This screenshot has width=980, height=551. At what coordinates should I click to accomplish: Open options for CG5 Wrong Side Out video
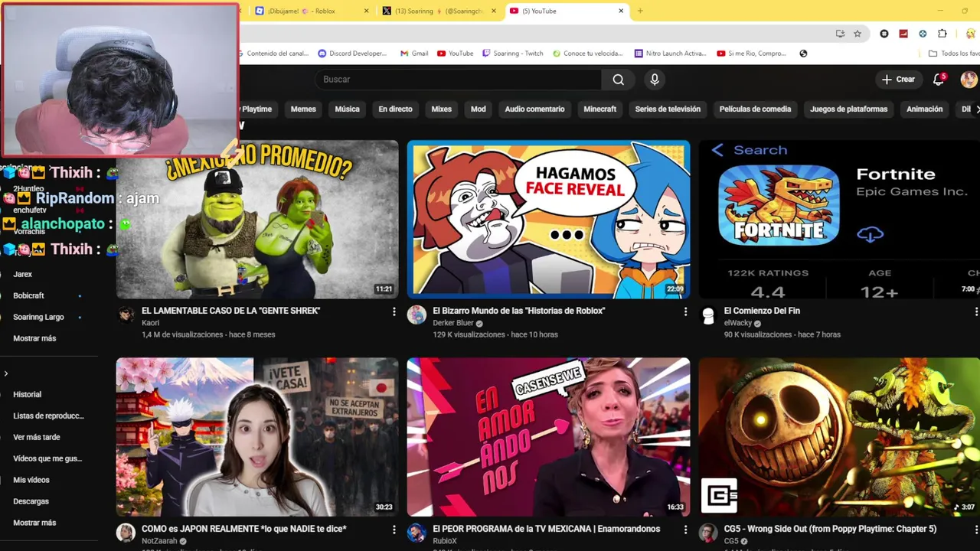tap(976, 530)
